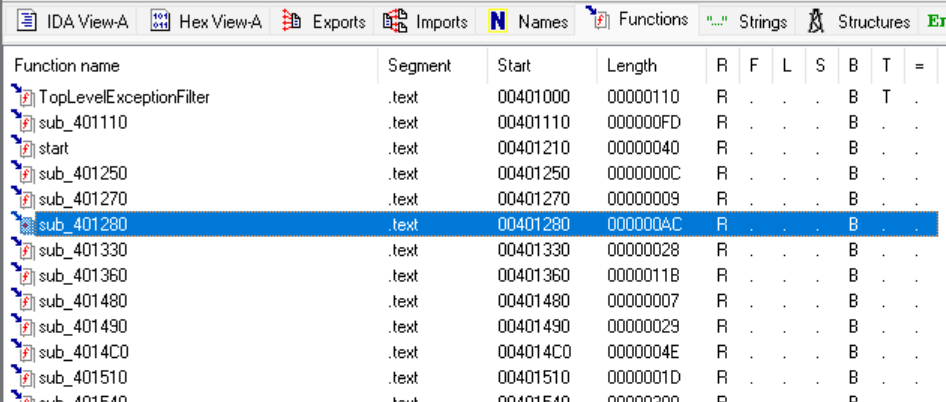This screenshot has width=946, height=402.
Task: Click the S column header
Action: pos(820,65)
